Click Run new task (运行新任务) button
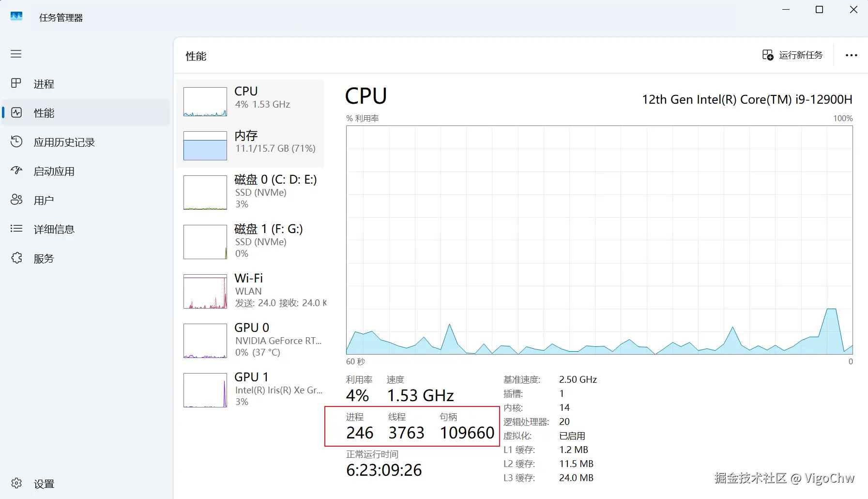Screen dimensions: 868x499 click(x=792, y=55)
